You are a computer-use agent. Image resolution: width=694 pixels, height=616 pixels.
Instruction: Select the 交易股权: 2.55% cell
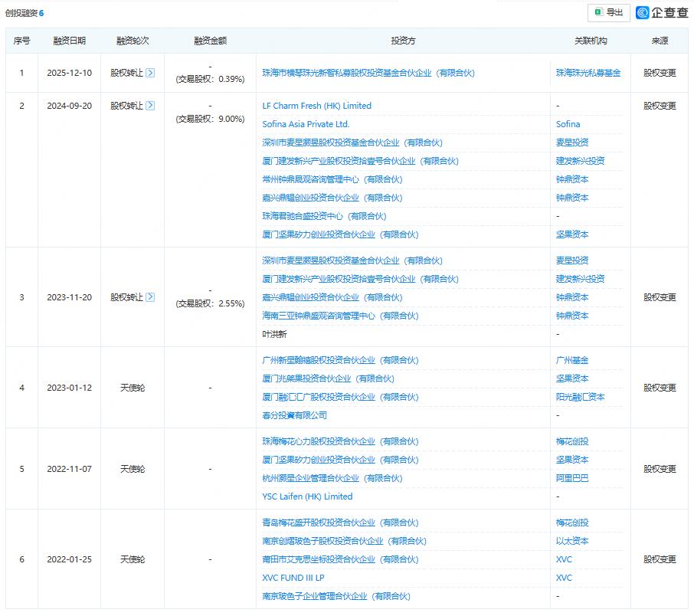tap(210, 303)
